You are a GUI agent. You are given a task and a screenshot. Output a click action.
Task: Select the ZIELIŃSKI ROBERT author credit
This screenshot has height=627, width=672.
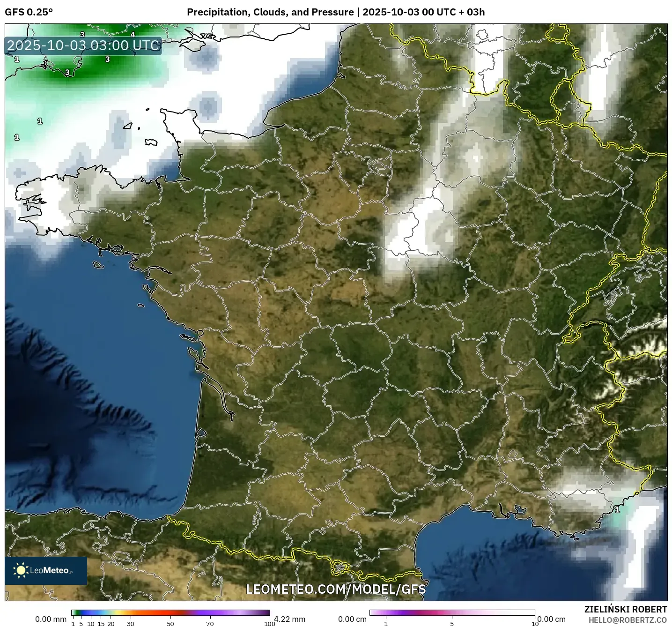click(625, 609)
